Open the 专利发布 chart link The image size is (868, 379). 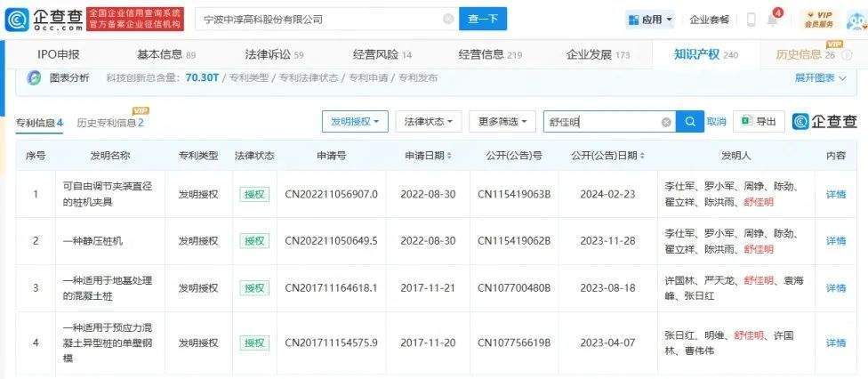(418, 78)
